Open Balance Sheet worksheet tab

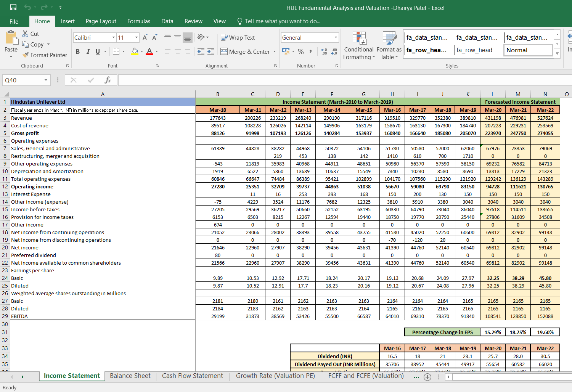130,376
